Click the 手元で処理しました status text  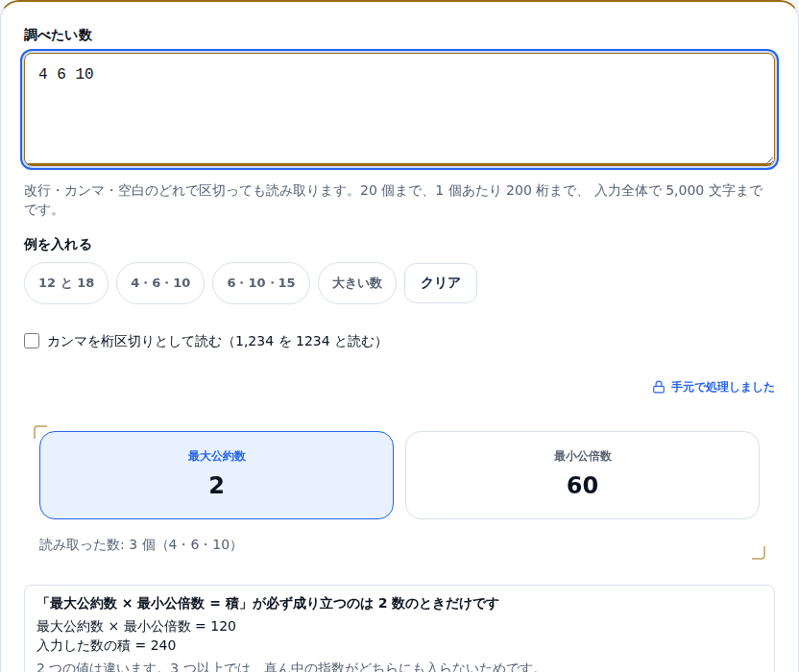[722, 387]
